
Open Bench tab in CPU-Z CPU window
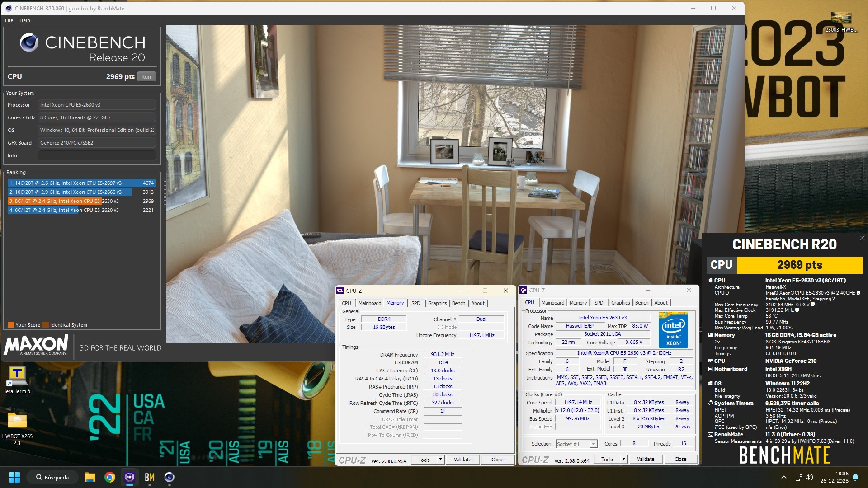pyautogui.click(x=642, y=303)
